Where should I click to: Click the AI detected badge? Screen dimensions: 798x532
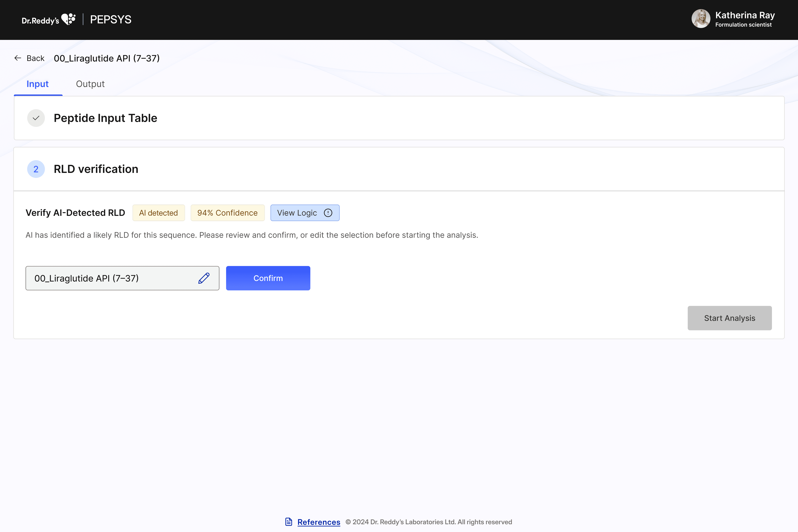158,213
